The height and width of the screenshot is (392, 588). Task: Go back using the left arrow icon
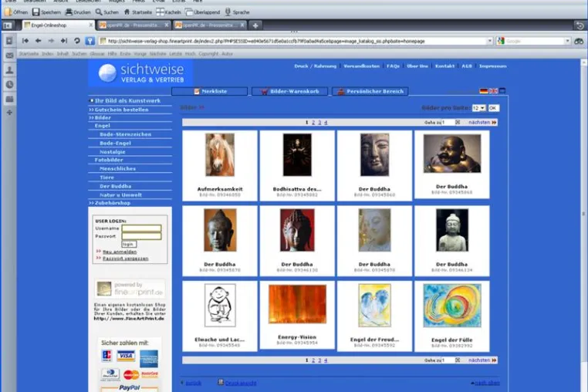[x=39, y=41]
